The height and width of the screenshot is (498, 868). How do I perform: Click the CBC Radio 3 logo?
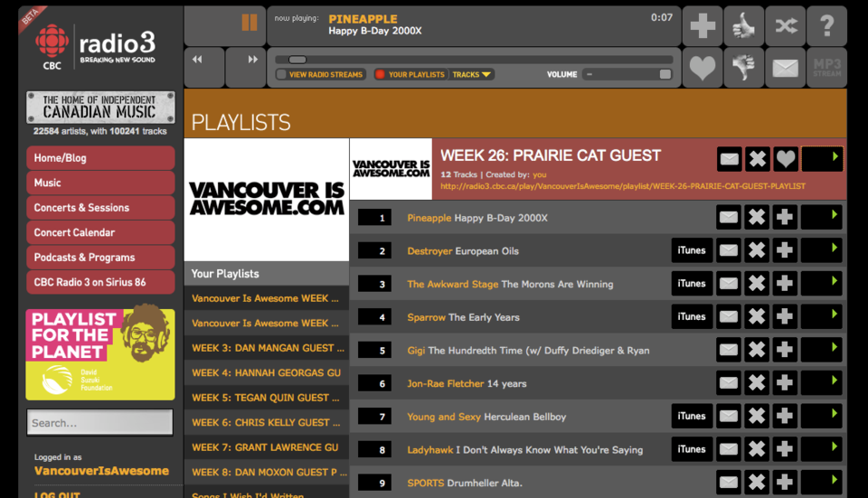(x=97, y=47)
